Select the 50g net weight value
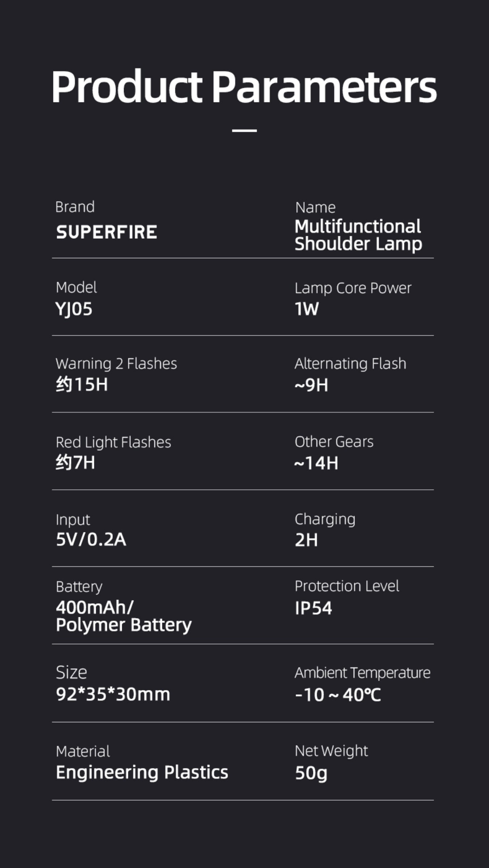The height and width of the screenshot is (868, 489). click(x=311, y=773)
